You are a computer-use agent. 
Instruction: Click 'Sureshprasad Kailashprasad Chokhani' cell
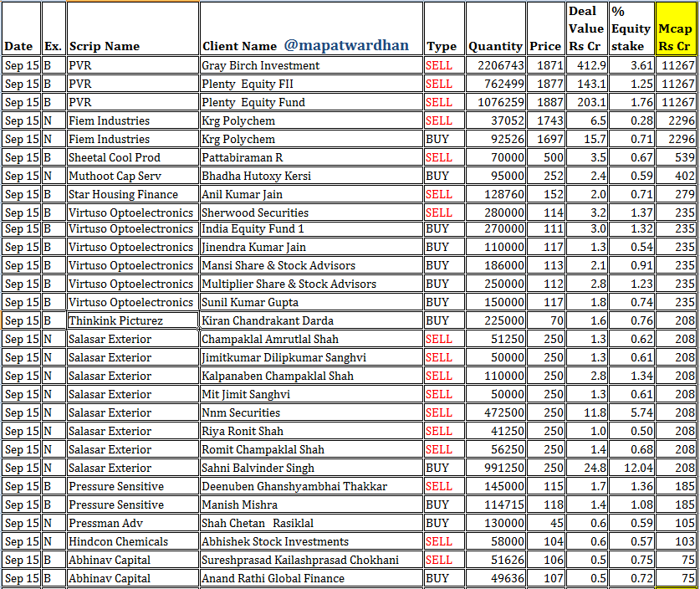click(312, 559)
